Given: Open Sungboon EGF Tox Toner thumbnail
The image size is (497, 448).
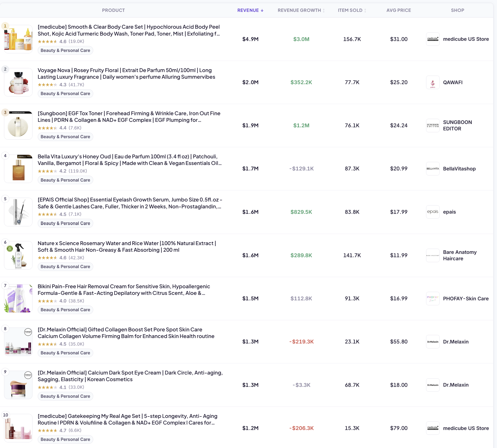Looking at the screenshot, I should click(18, 125).
